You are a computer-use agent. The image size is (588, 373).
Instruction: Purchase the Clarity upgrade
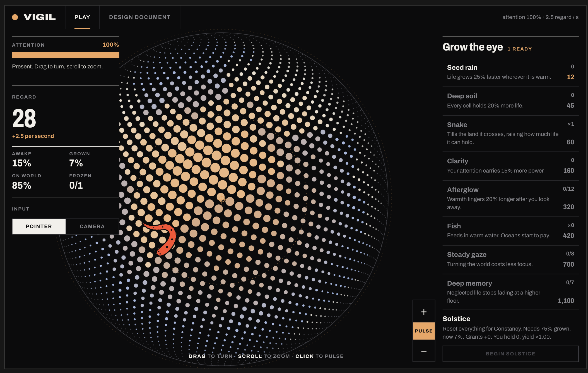(x=510, y=166)
